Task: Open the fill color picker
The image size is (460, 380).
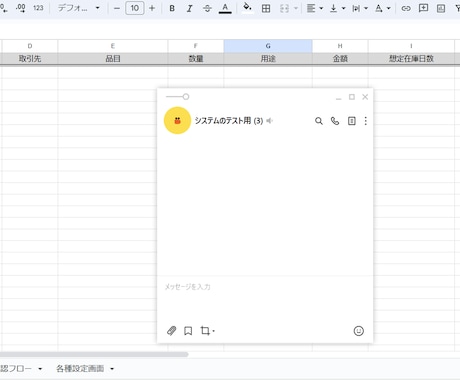Action: (x=247, y=8)
